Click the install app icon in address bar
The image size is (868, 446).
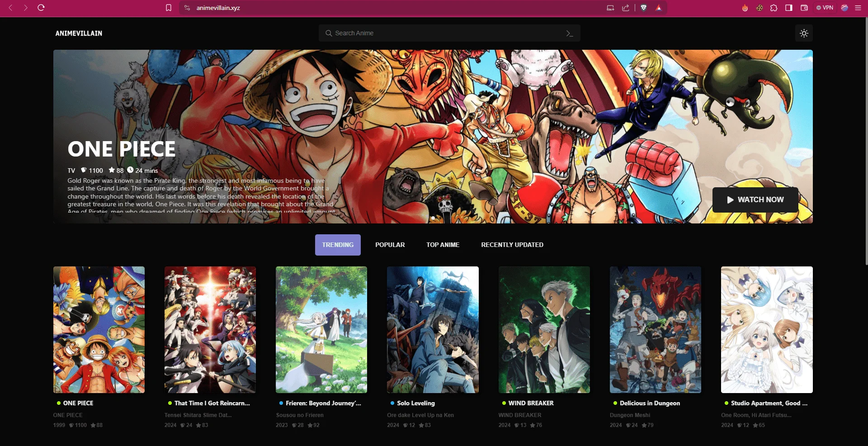[x=610, y=8]
